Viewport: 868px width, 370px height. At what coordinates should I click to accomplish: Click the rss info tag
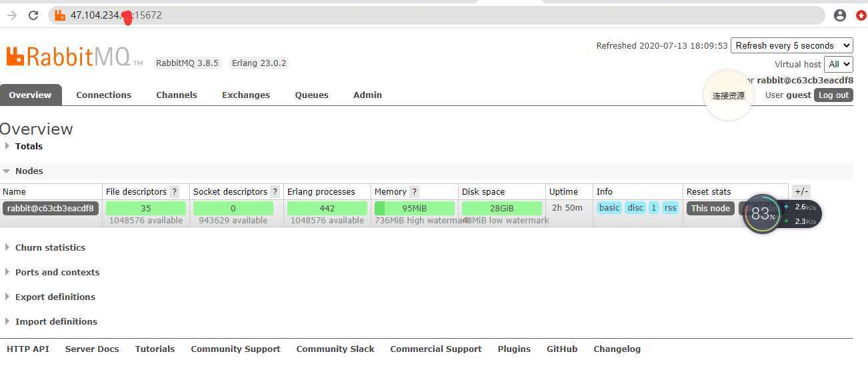670,207
